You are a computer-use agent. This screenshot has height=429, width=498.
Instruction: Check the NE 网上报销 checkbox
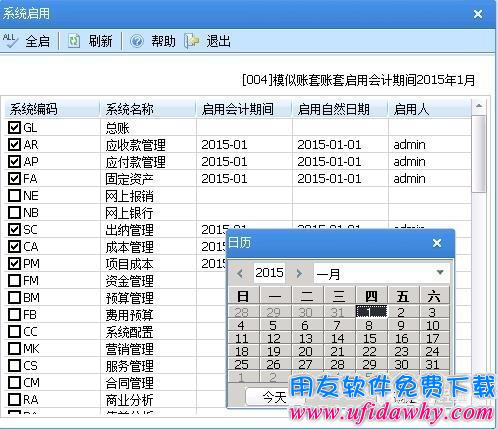tap(14, 195)
